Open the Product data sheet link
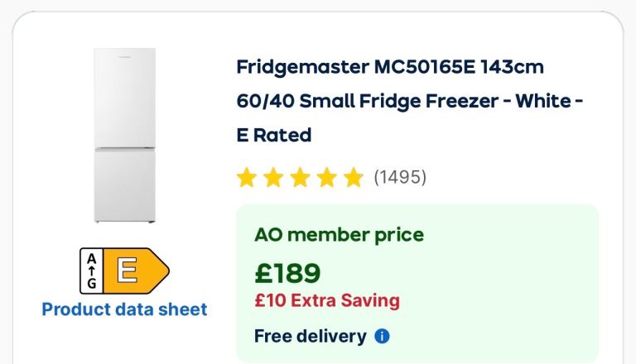The width and height of the screenshot is (636, 364). (124, 309)
